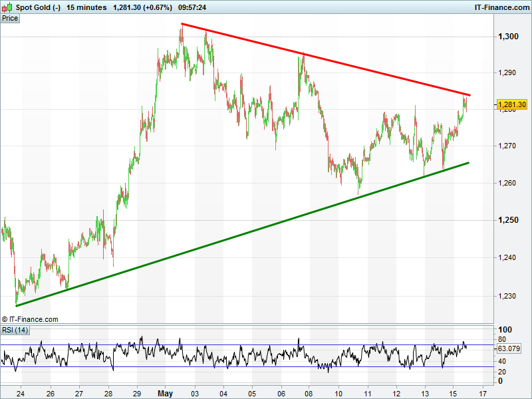532x399 pixels.
Task: Click the RSI (14) indicator label
Action: pyautogui.click(x=15, y=330)
